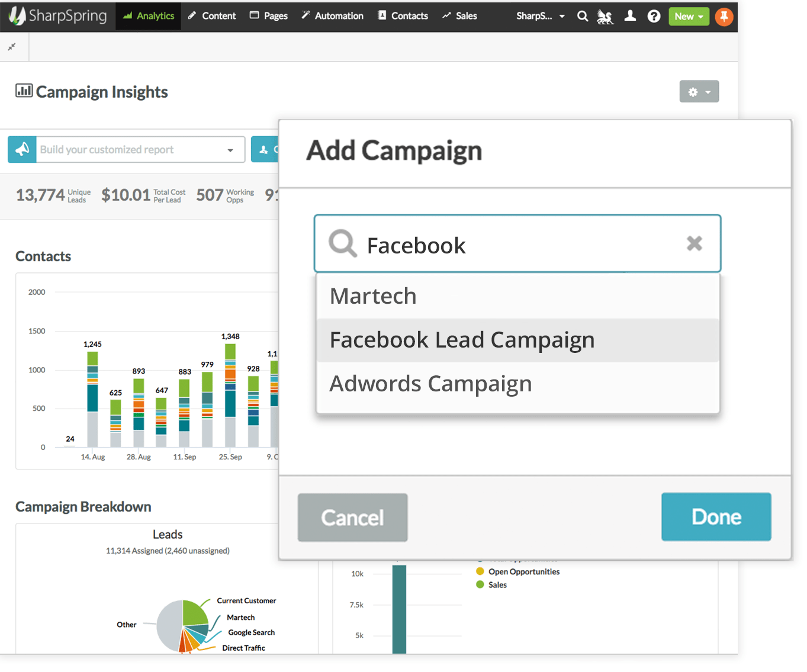This screenshot has height=672, width=807.
Task: Click the Leads pie chart
Action: click(182, 626)
